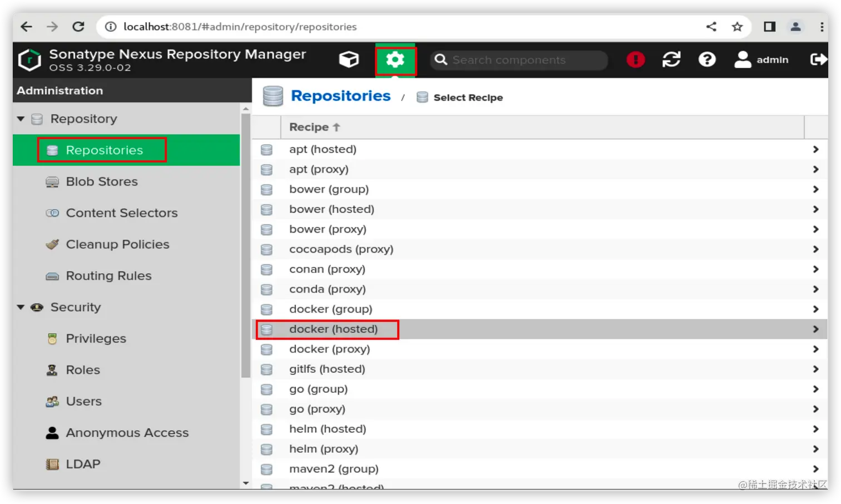841x504 pixels.
Task: Click chevron arrow on go (group) row
Action: [x=815, y=389]
